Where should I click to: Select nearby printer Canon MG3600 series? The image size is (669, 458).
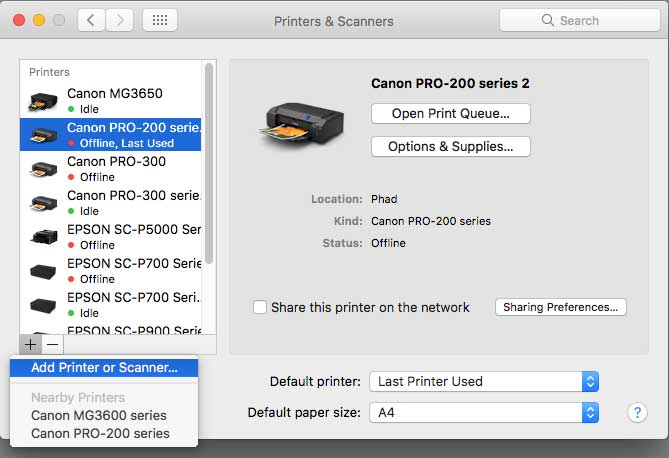coord(99,415)
